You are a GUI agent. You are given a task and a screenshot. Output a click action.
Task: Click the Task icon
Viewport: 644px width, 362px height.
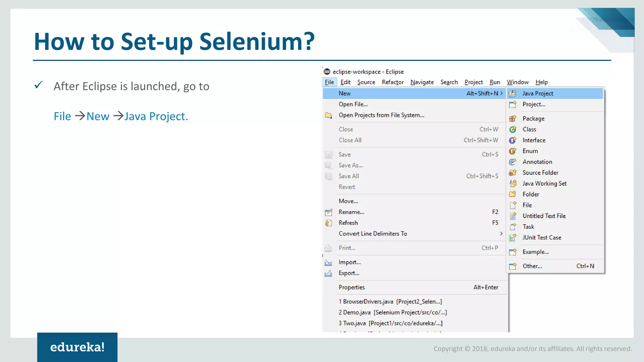click(513, 227)
